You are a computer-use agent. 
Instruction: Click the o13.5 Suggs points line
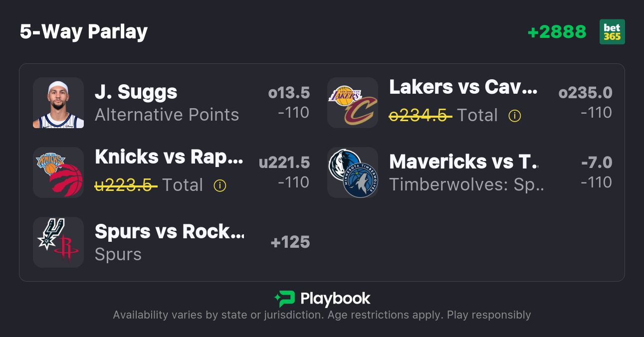pos(289,93)
